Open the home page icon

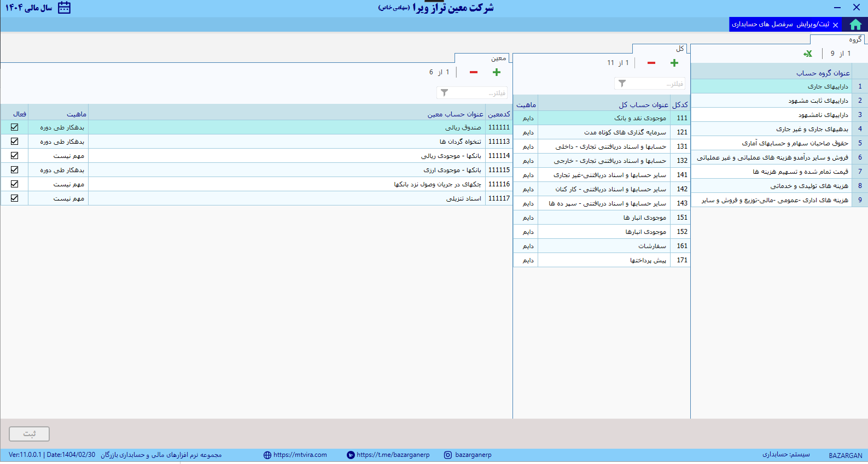pyautogui.click(x=855, y=25)
